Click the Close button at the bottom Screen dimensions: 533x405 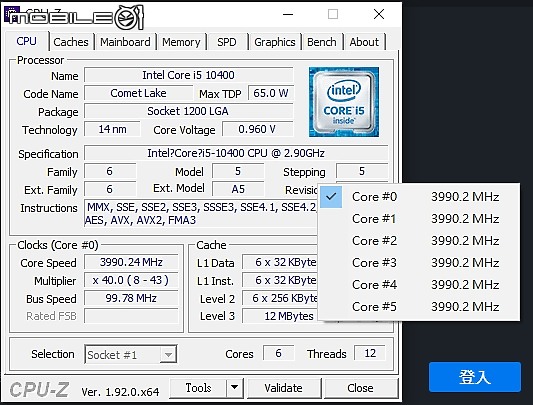pyautogui.click(x=360, y=388)
